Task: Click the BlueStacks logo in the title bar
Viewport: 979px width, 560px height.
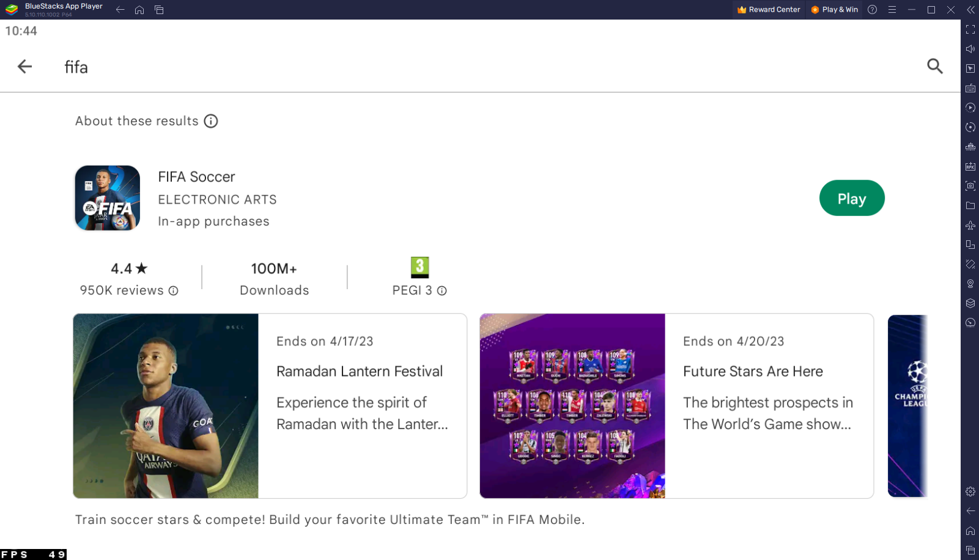Action: click(x=12, y=10)
